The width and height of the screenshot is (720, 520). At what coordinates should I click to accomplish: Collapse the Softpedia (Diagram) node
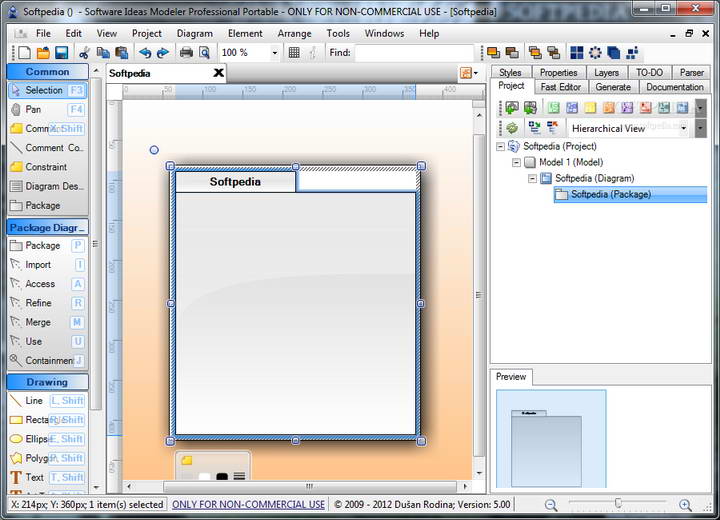point(532,178)
